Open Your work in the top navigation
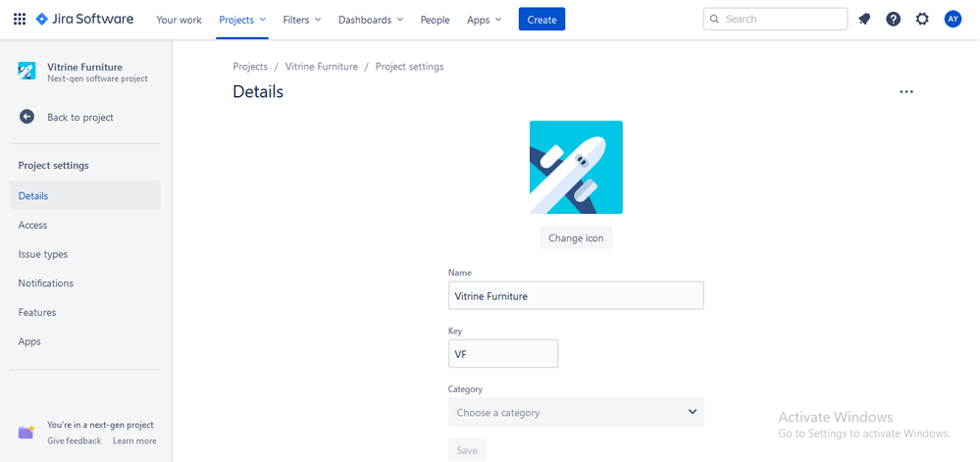This screenshot has width=980, height=462. click(x=179, y=20)
